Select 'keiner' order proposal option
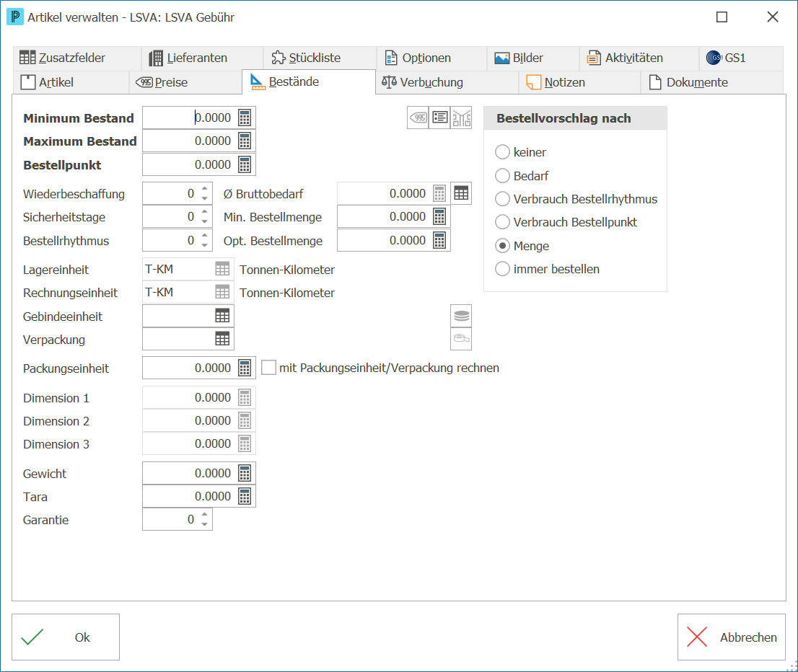The height and width of the screenshot is (672, 798). (502, 152)
